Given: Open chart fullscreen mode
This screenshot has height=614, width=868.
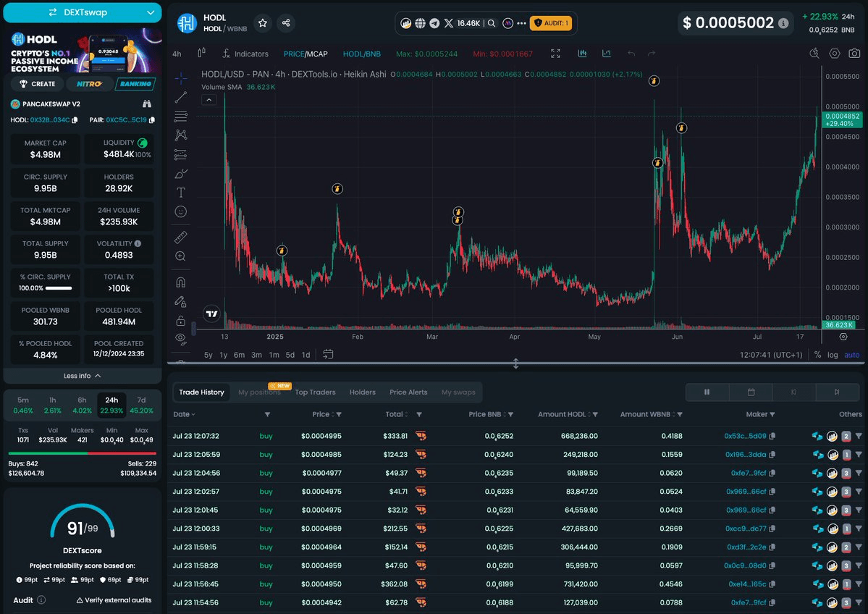Looking at the screenshot, I should click(x=555, y=54).
